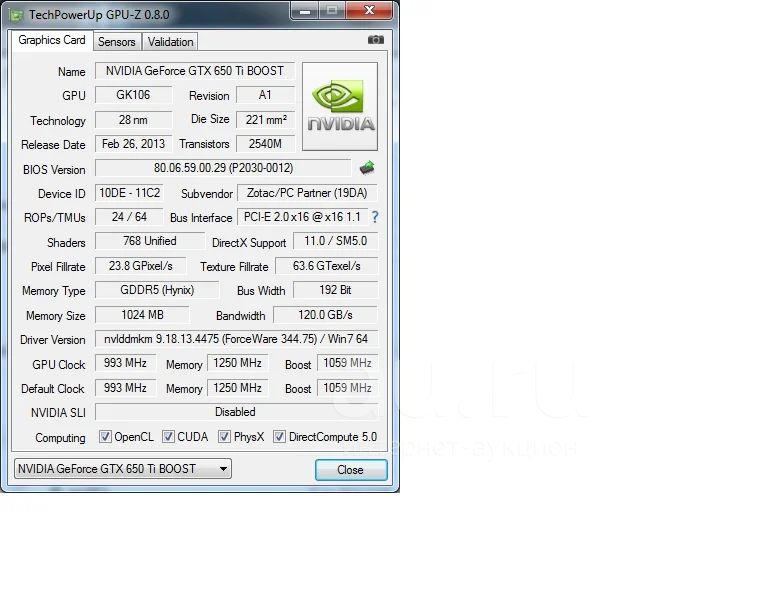Screen dimensions: 768x614
Task: Click the Device ID field 10DE - 11C2
Action: [x=129, y=192]
